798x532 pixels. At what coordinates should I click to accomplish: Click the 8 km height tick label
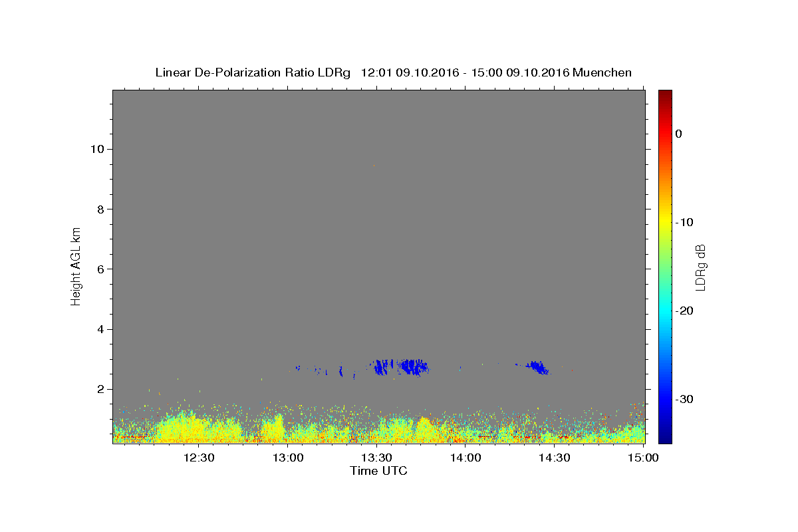100,209
